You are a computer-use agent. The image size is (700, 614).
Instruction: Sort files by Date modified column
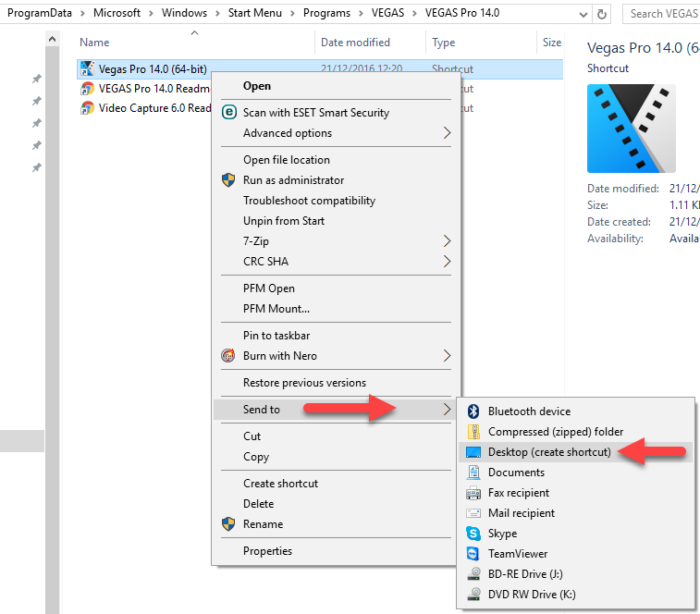point(355,43)
